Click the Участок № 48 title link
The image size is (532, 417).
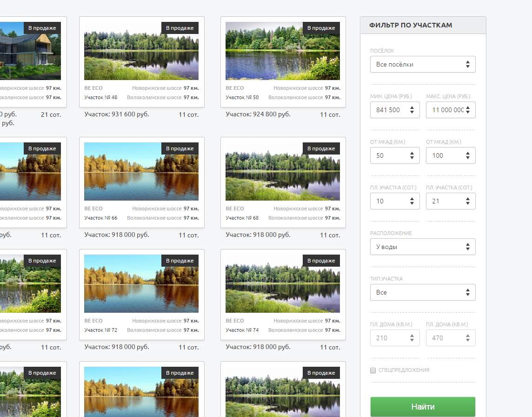[101, 97]
